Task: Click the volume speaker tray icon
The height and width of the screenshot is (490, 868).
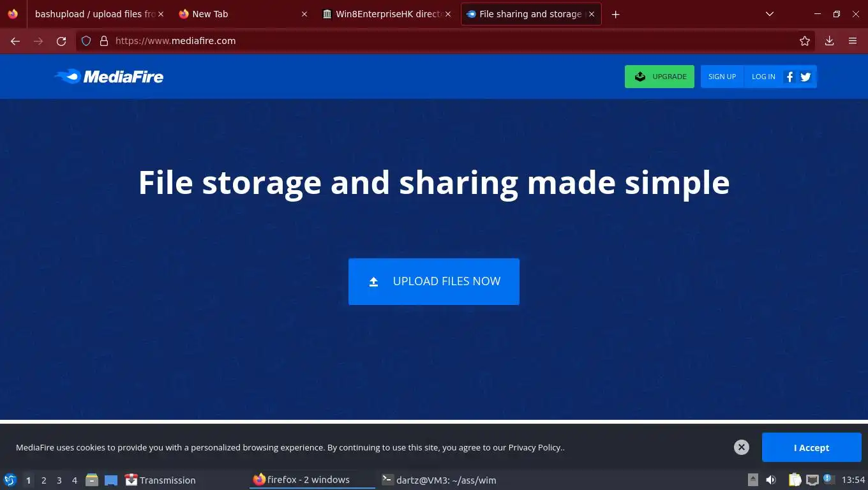Action: 771,480
